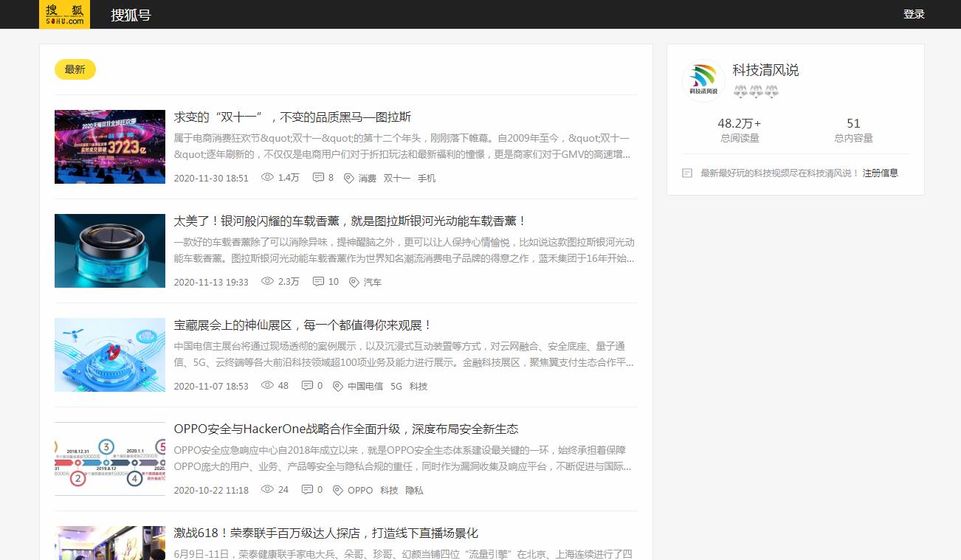Click eye icon showing 48 views
This screenshot has height=560, width=961.
coord(267,385)
